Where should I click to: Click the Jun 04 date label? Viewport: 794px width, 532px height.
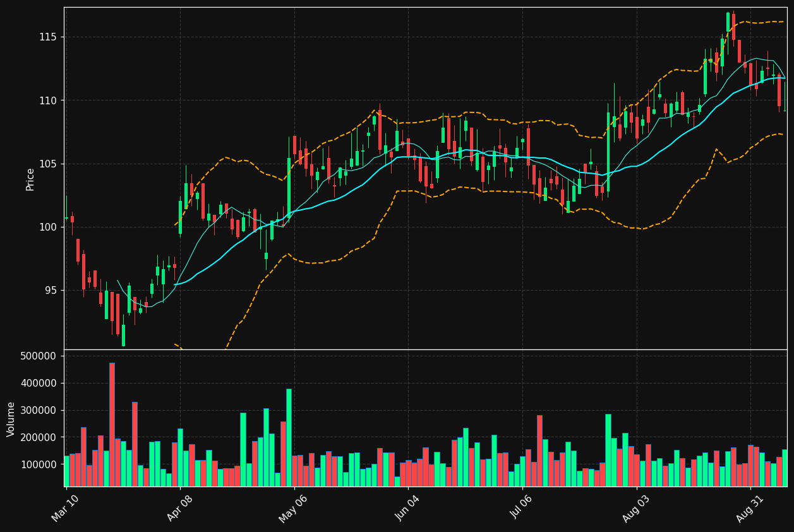[407, 507]
